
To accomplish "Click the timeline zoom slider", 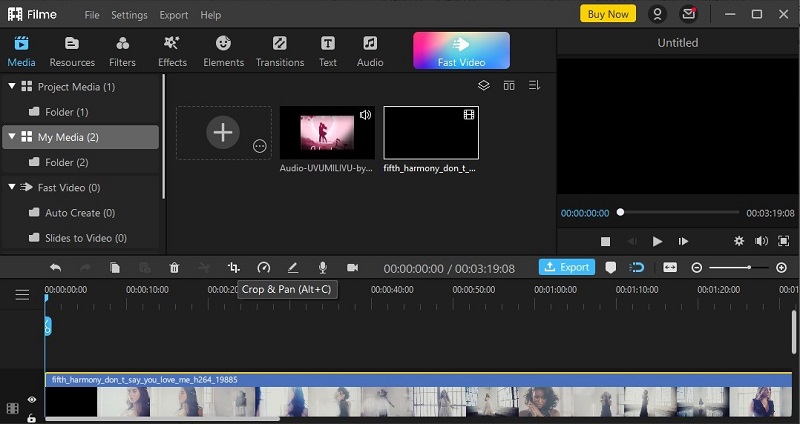I will pyautogui.click(x=738, y=267).
